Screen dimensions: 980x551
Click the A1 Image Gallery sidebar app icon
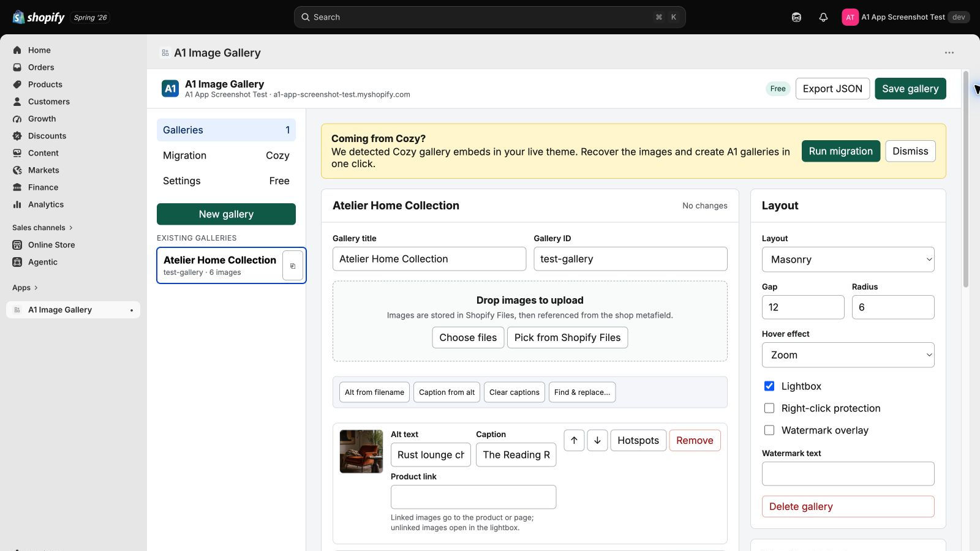pos(17,310)
